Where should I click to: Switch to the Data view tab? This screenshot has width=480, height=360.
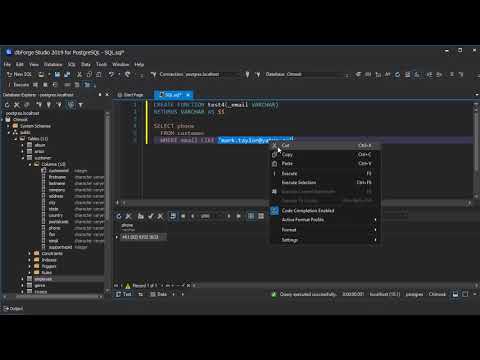point(159,294)
